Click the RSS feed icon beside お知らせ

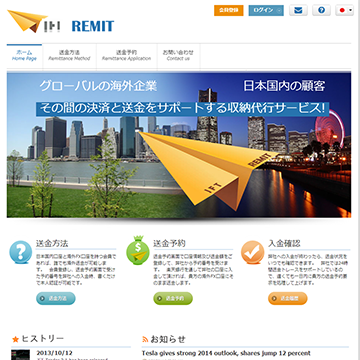click(145, 340)
